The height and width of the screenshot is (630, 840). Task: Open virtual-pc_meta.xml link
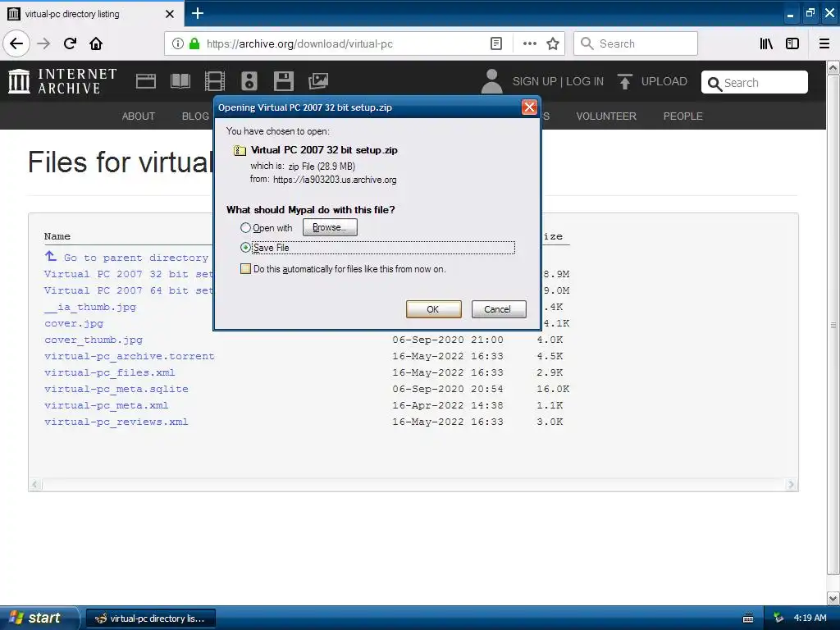pyautogui.click(x=106, y=405)
